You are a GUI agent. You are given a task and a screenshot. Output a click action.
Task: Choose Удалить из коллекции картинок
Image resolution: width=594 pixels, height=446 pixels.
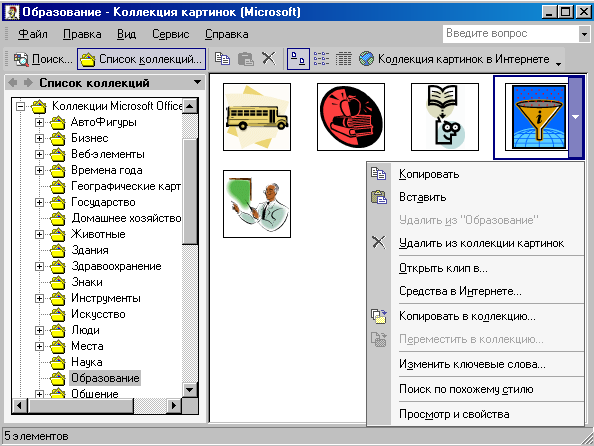coord(475,243)
